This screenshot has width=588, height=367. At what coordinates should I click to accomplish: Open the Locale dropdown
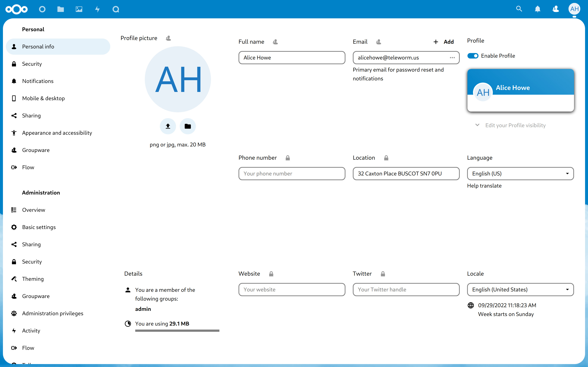point(520,290)
